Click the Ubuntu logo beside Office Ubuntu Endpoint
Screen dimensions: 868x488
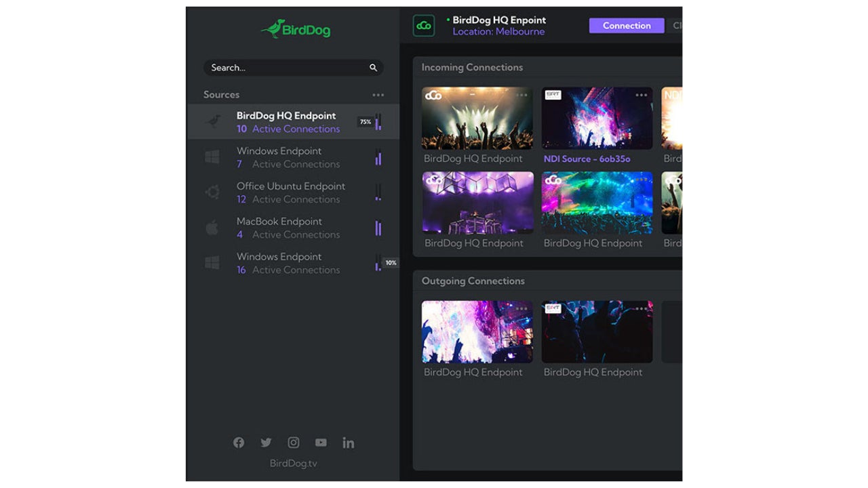212,192
